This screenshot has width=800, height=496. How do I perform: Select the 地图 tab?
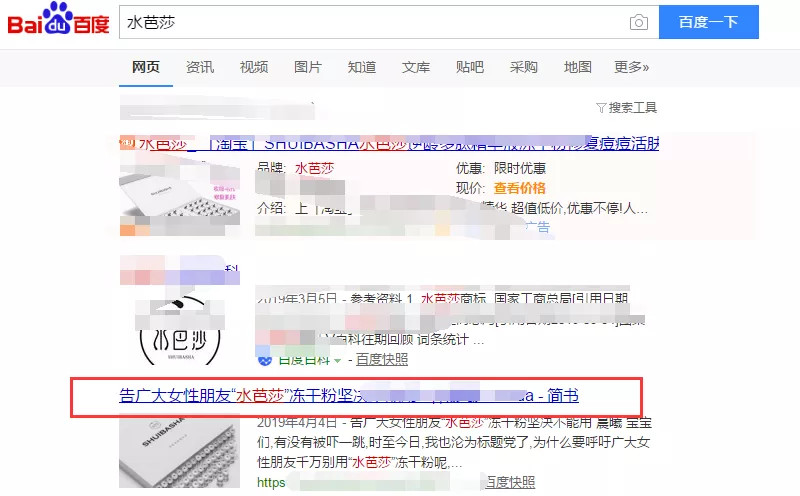pyautogui.click(x=577, y=67)
